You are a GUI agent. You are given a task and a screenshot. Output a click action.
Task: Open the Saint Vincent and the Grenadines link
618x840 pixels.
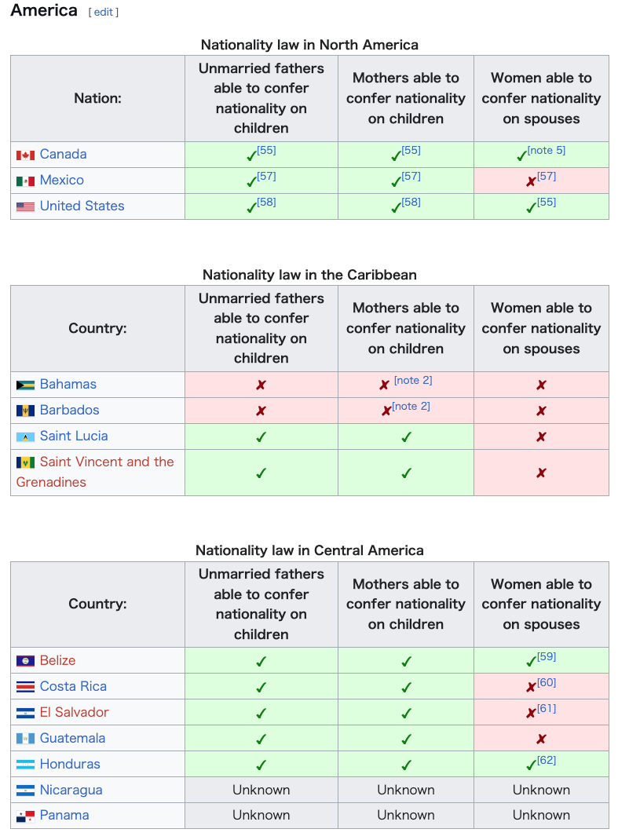95,472
